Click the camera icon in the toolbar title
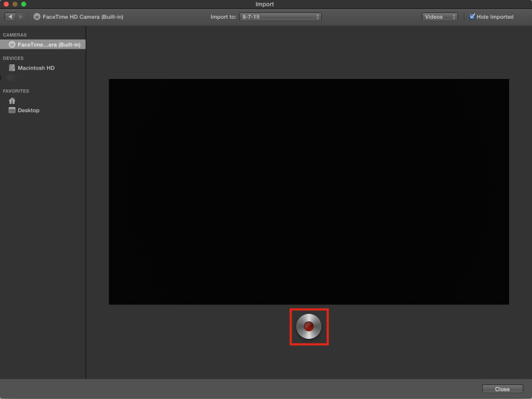Screen dimensions: 532x399 [37, 17]
